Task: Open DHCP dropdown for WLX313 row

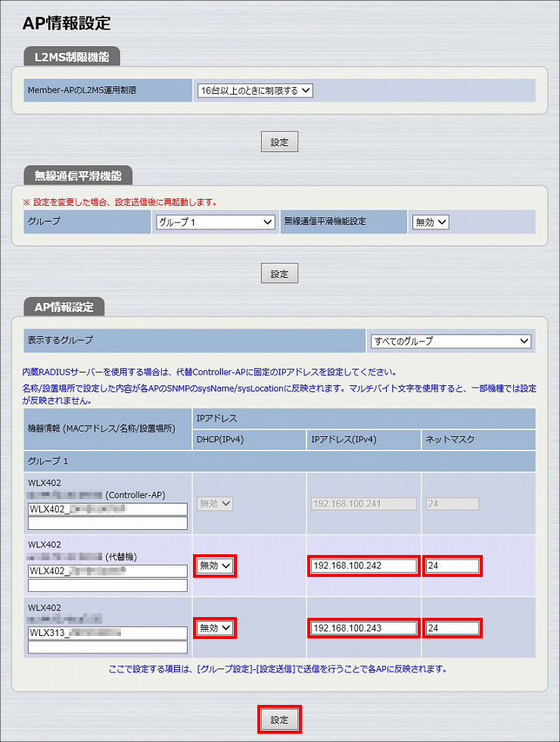Action: click(215, 628)
